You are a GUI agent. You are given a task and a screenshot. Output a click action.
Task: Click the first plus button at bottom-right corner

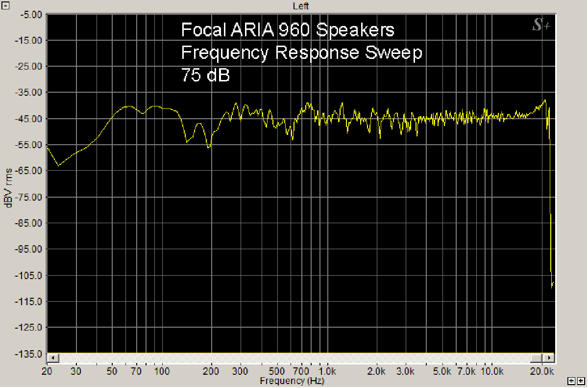coord(572,381)
